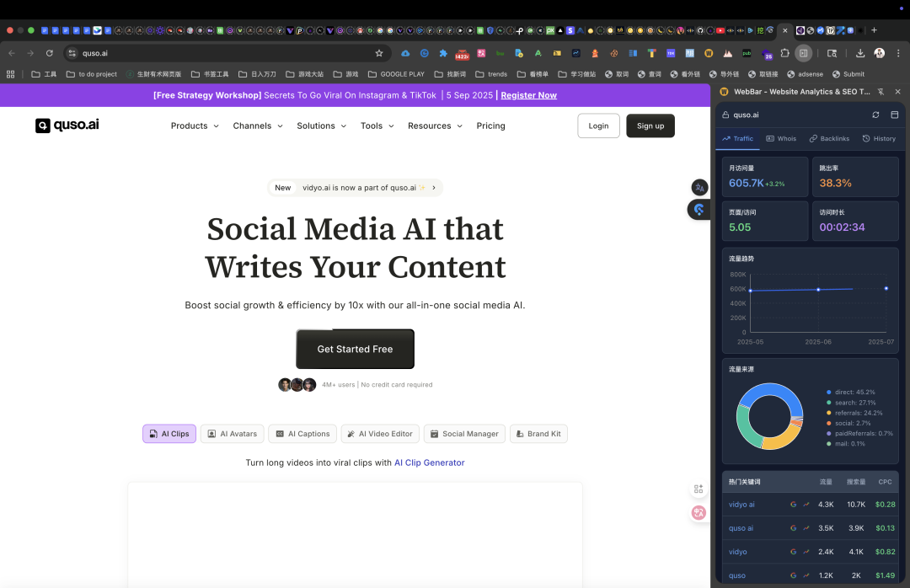The height and width of the screenshot is (588, 910).
Task: Switch to the Traffic tab
Action: coord(737,139)
